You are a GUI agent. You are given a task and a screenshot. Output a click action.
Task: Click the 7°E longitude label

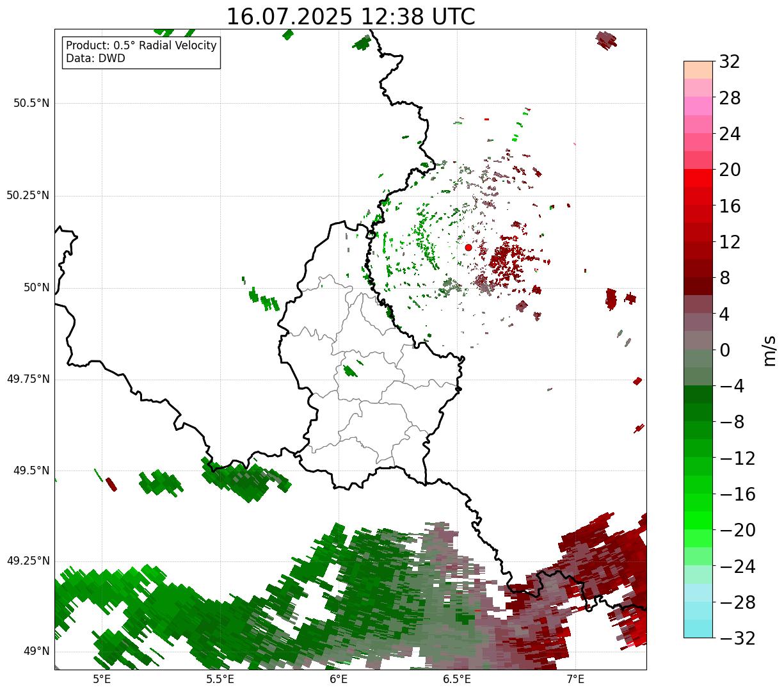(x=575, y=679)
